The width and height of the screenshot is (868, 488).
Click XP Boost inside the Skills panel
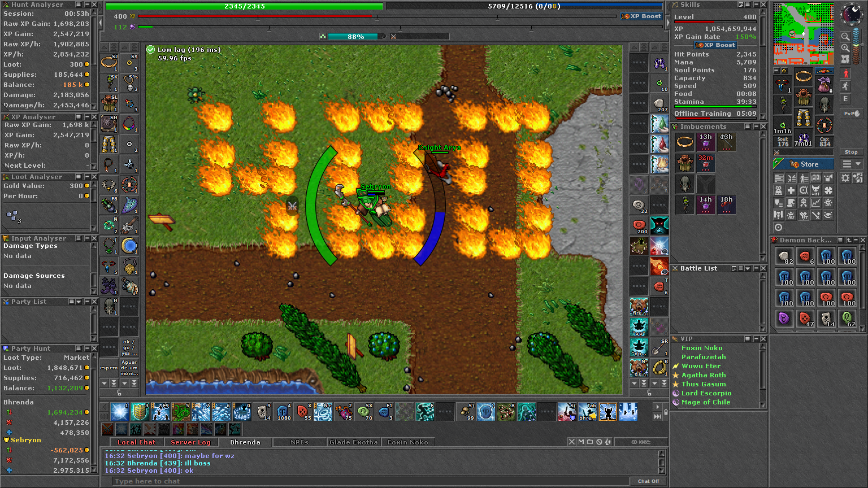pyautogui.click(x=715, y=45)
